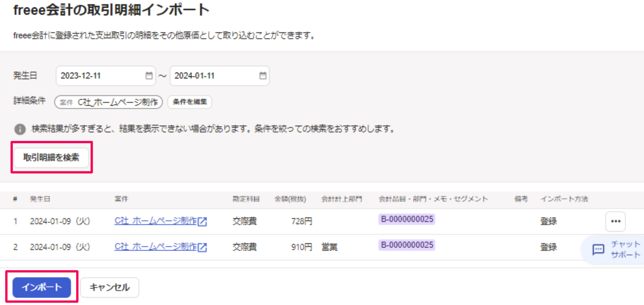Screen dimensions: 644x305
Task: Click the インポート方法 column header
Action: (x=564, y=199)
